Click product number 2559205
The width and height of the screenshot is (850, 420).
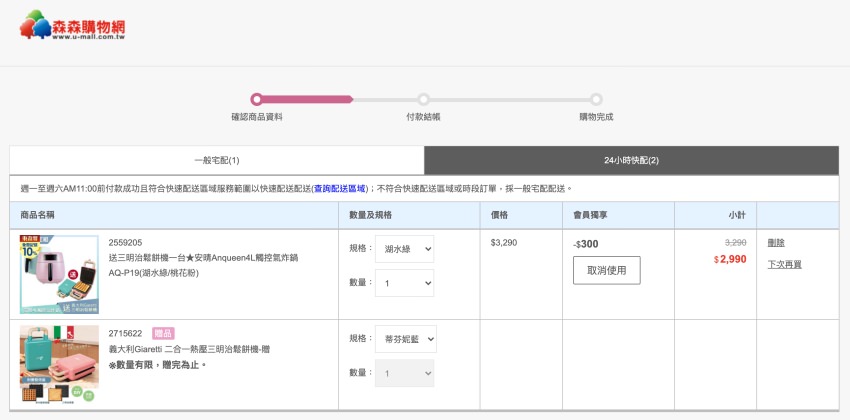(126, 243)
